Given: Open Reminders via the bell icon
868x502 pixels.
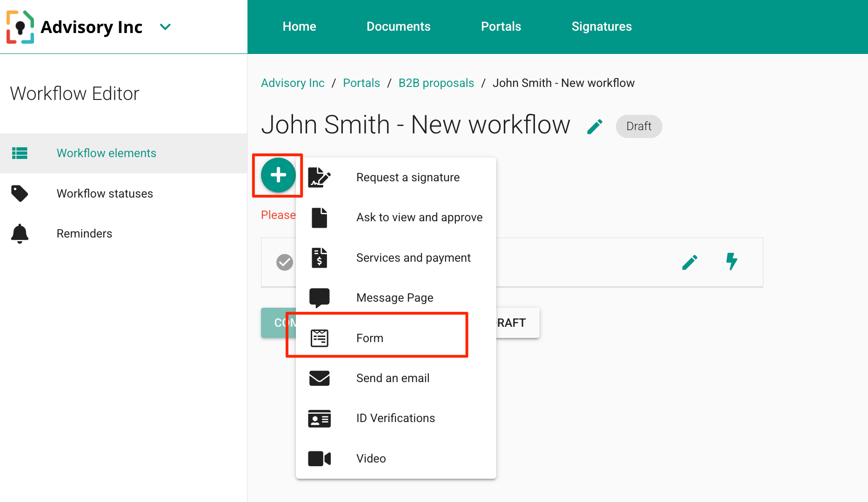Looking at the screenshot, I should [20, 233].
